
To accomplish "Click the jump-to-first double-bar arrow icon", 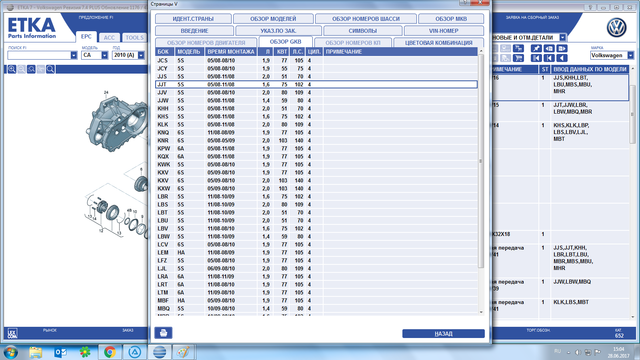I will coord(536,58).
